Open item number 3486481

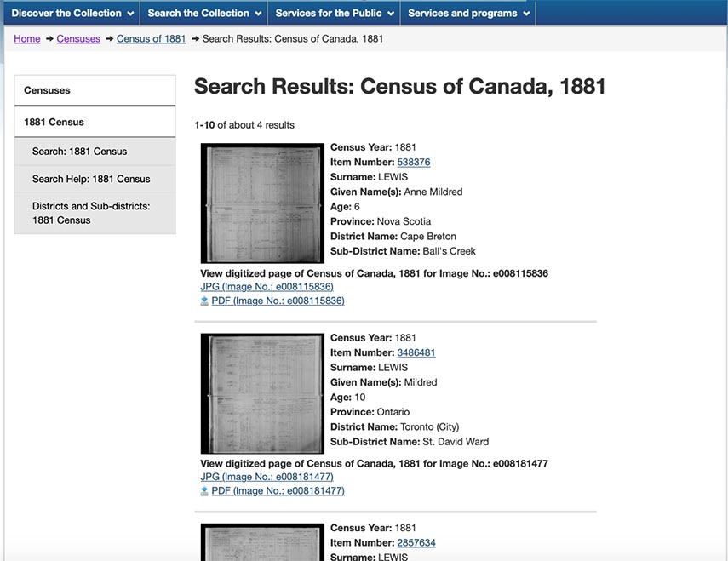[416, 352]
